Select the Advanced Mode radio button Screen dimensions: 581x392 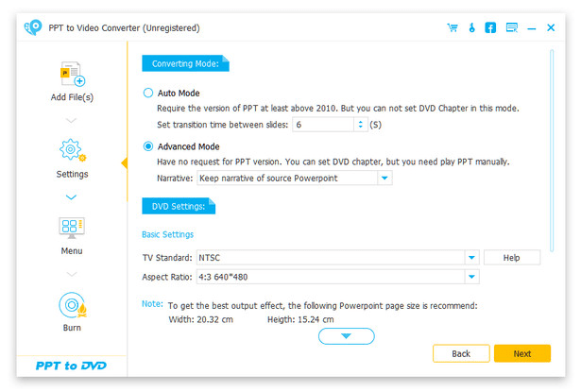click(x=147, y=146)
